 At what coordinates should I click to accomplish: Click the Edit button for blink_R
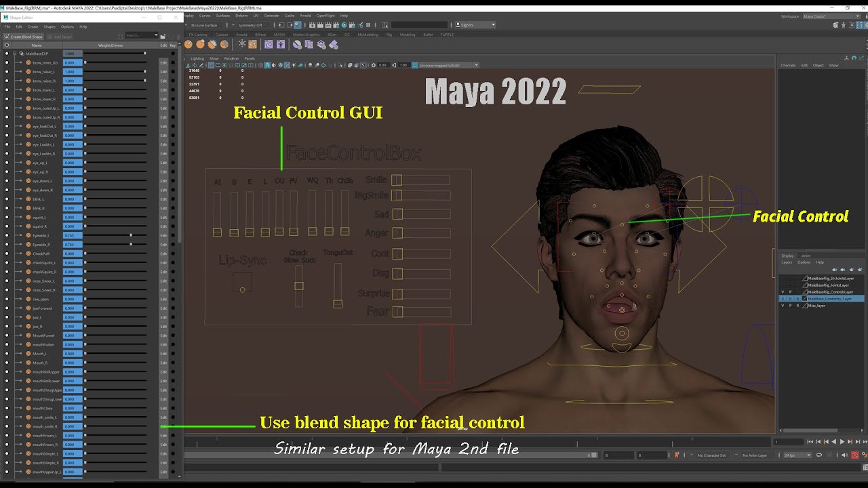(163, 208)
